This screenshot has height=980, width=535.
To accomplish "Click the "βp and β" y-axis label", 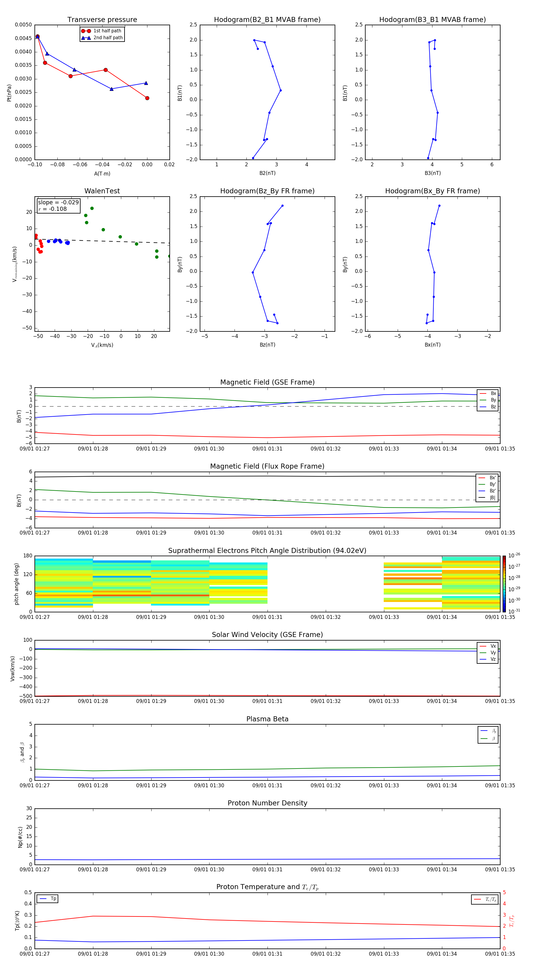I will pyautogui.click(x=22, y=752).
